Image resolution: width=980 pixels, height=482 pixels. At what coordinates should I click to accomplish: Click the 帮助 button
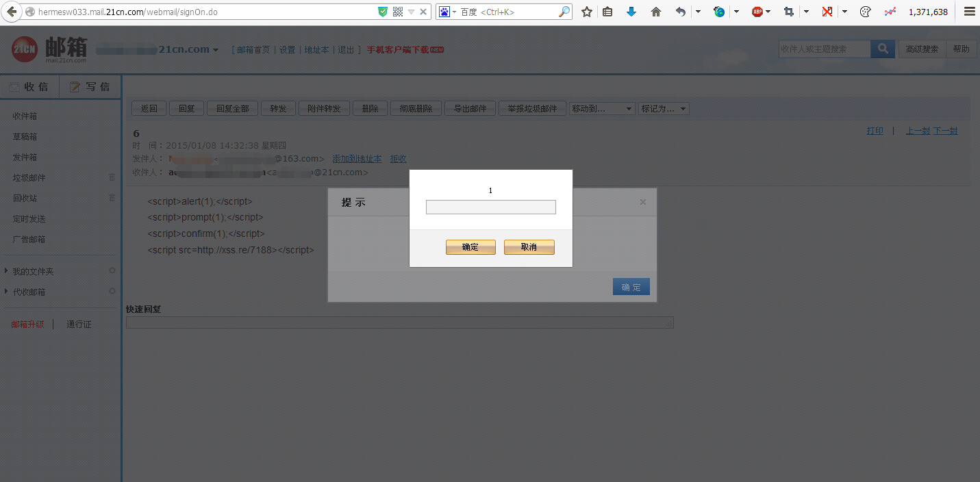point(961,49)
